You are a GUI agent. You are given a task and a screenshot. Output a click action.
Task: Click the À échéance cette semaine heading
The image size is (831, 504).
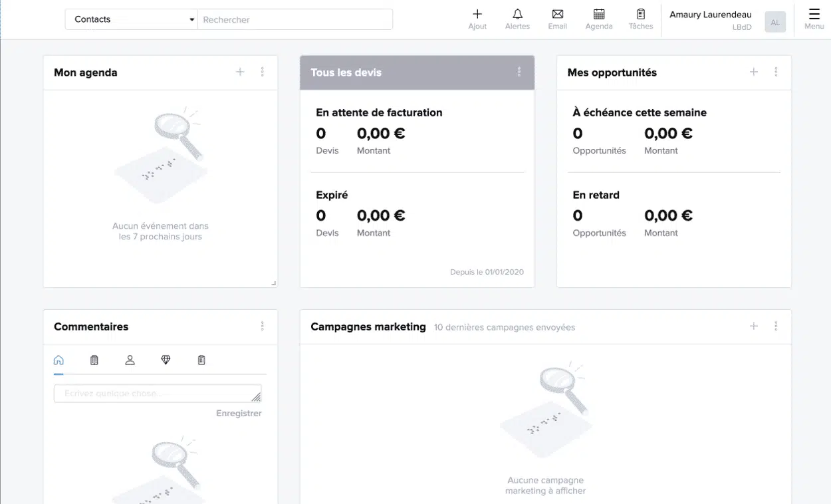tap(640, 112)
